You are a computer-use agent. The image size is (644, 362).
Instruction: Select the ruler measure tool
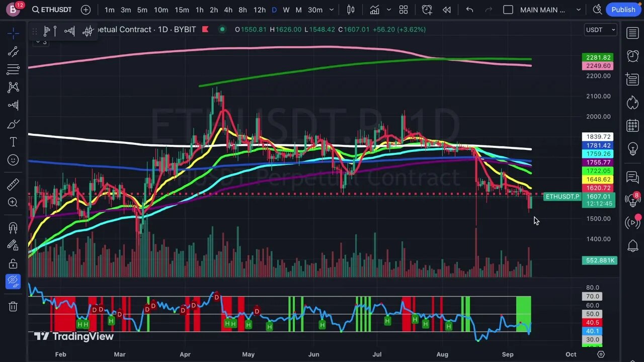pyautogui.click(x=14, y=184)
